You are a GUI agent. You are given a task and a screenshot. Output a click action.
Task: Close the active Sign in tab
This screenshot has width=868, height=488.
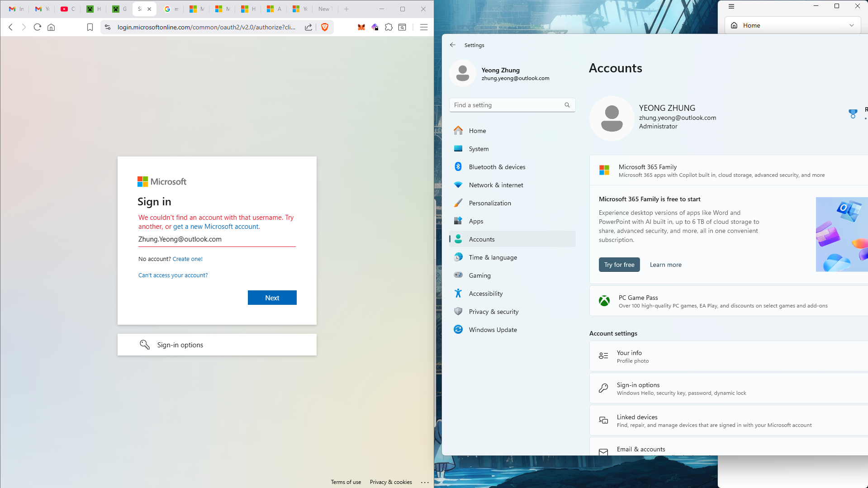pyautogui.click(x=149, y=9)
